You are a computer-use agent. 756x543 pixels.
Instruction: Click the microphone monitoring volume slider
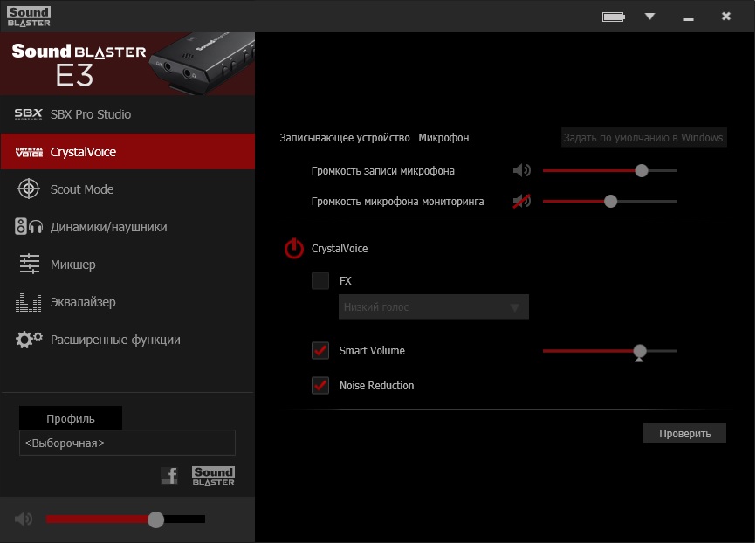(610, 201)
